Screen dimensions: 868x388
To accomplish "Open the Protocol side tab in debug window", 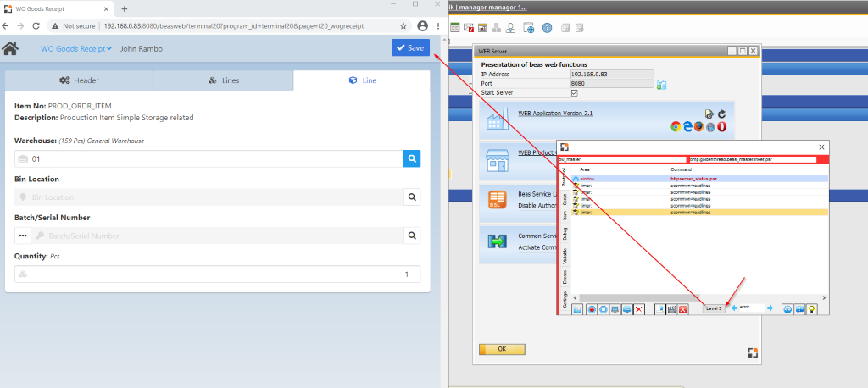I will (564, 177).
